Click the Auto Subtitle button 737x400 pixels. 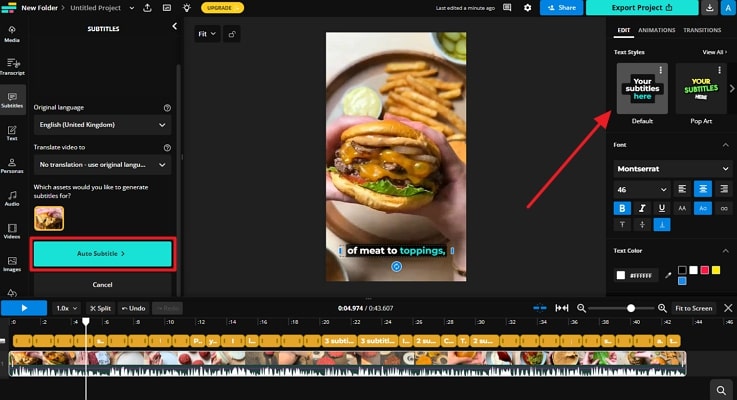102,254
